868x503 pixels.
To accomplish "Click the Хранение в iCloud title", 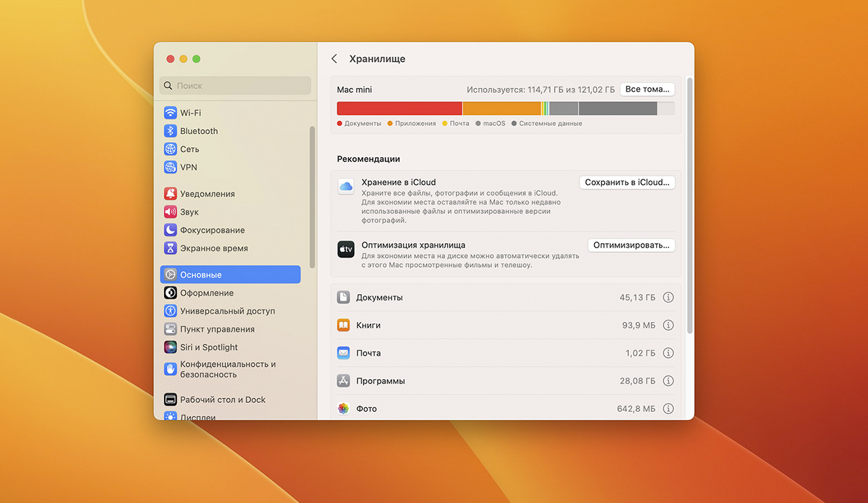I will click(x=399, y=182).
